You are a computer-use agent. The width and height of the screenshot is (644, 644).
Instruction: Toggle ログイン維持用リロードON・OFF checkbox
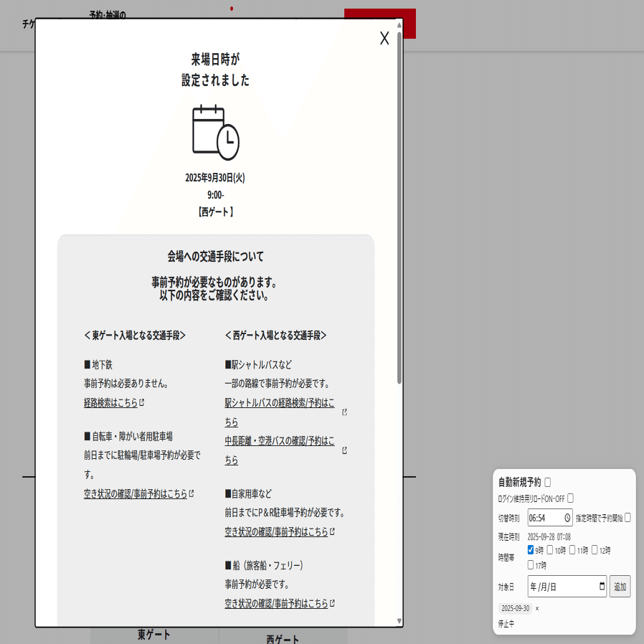point(570,498)
